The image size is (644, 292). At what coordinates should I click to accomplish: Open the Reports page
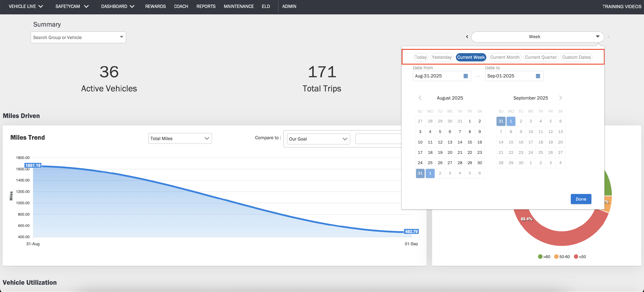coord(206,6)
